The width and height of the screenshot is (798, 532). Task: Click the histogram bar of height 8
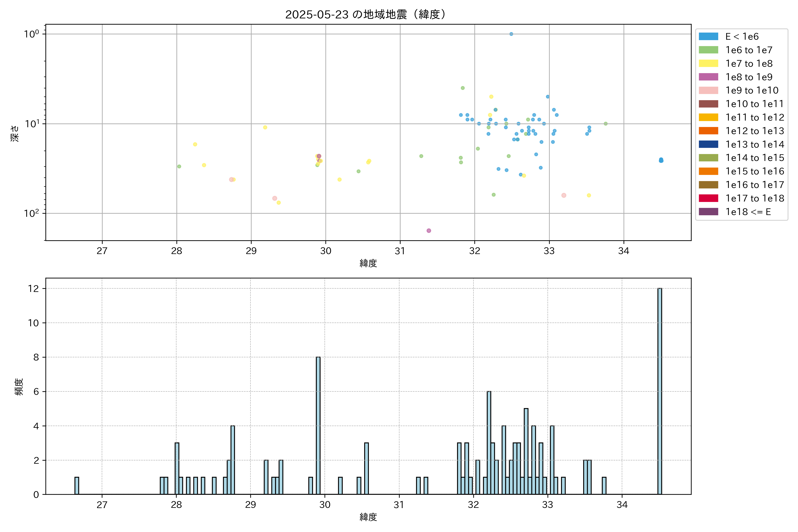[318, 426]
